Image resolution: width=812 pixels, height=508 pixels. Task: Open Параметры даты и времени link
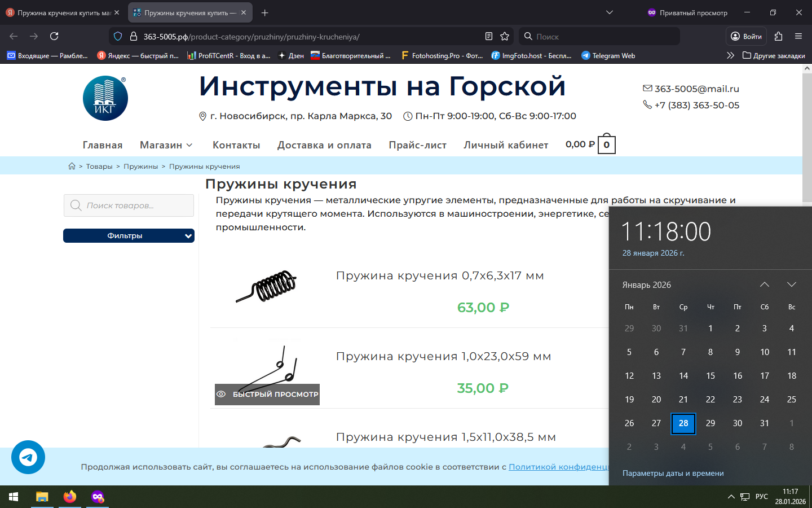[x=673, y=474]
